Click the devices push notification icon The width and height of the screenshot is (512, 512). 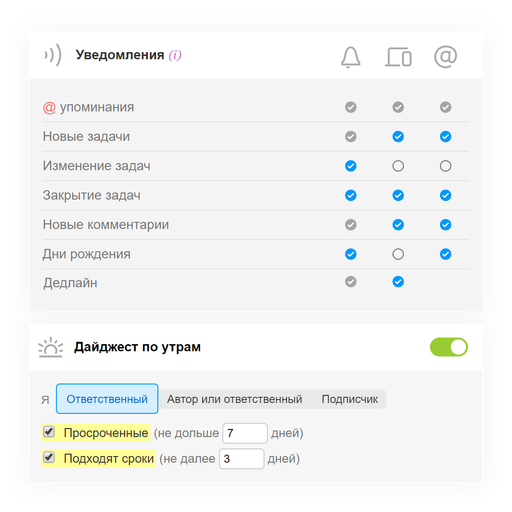(398, 57)
